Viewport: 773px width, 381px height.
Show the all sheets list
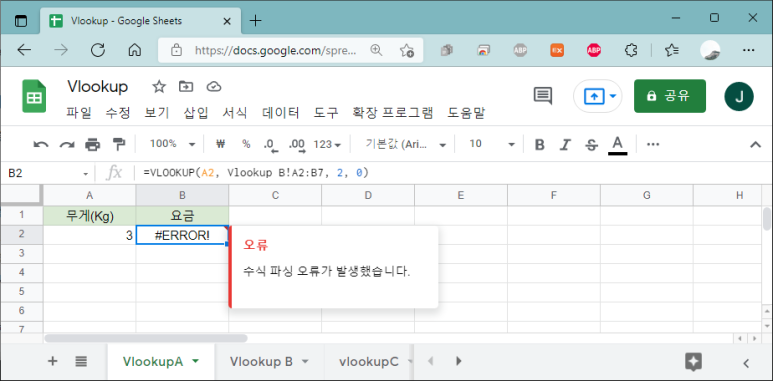click(81, 361)
